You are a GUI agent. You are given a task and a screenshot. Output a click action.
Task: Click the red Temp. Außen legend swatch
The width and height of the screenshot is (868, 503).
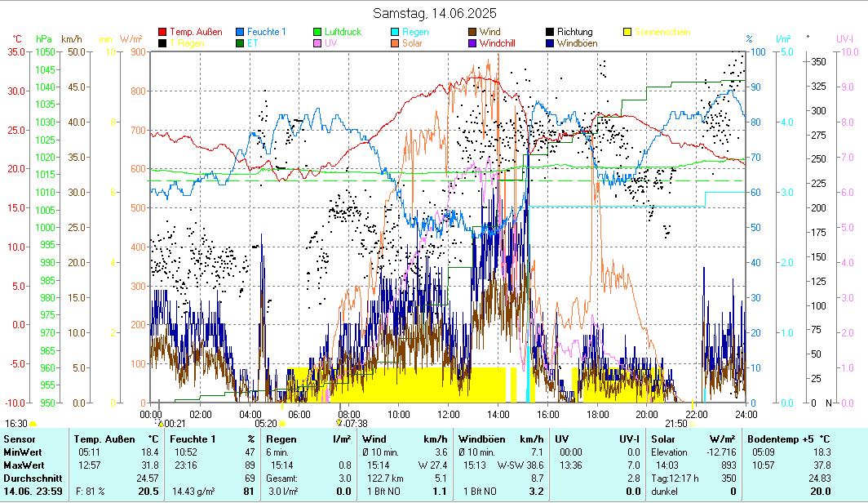pyautogui.click(x=163, y=32)
